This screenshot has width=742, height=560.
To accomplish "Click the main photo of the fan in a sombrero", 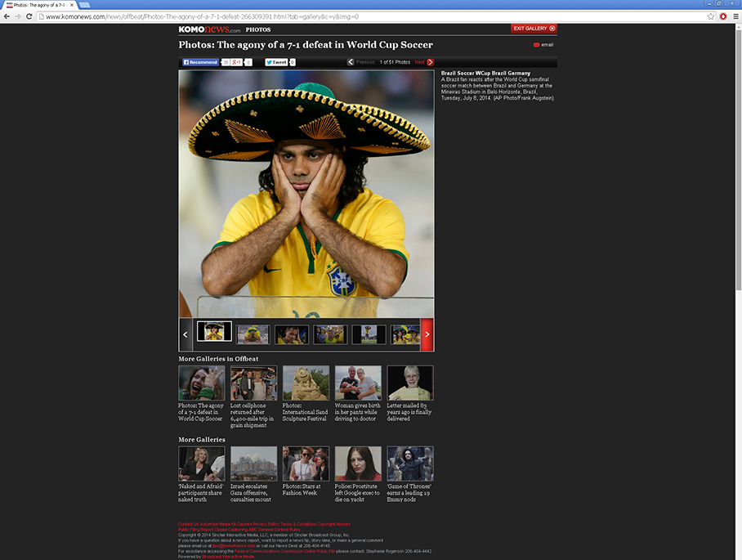I will pyautogui.click(x=306, y=194).
